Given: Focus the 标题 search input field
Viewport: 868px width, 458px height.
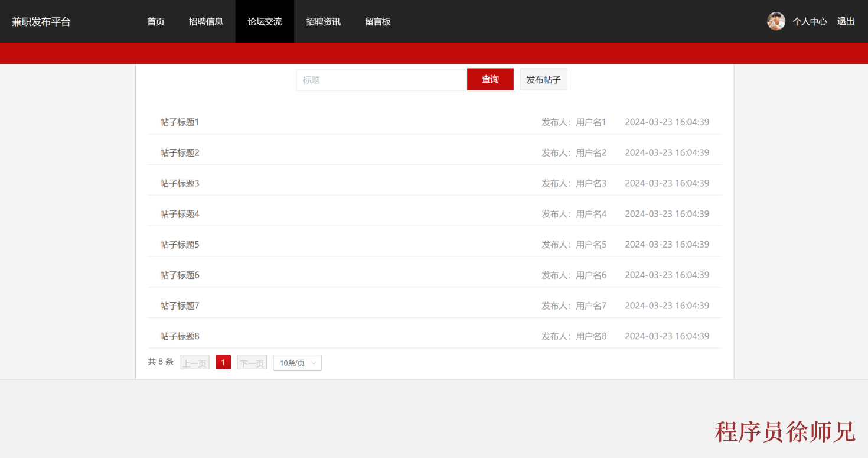Looking at the screenshot, I should coord(381,79).
